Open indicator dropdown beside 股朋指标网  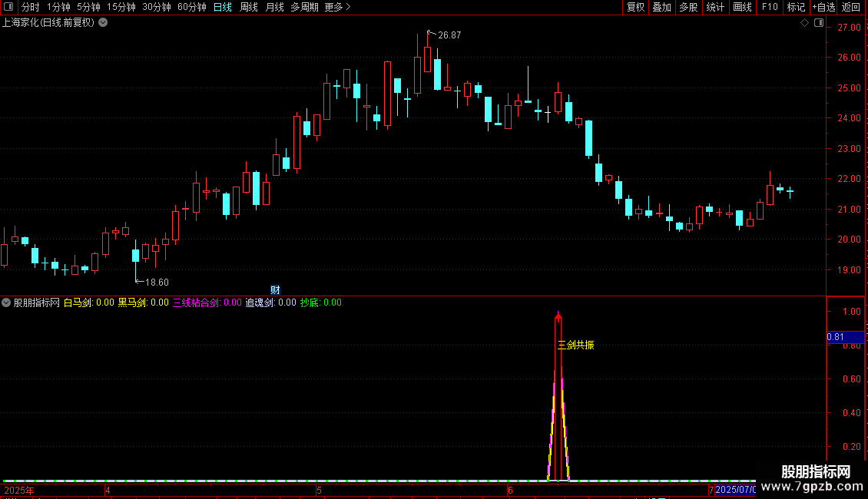6,302
